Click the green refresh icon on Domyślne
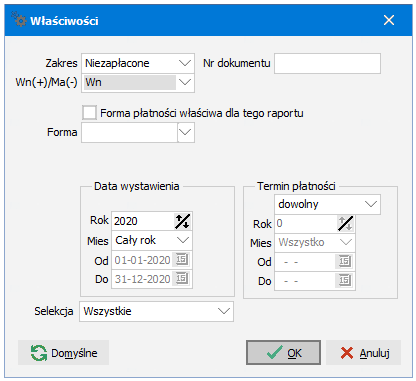Screen dimensions: 416x381 pos(39,353)
